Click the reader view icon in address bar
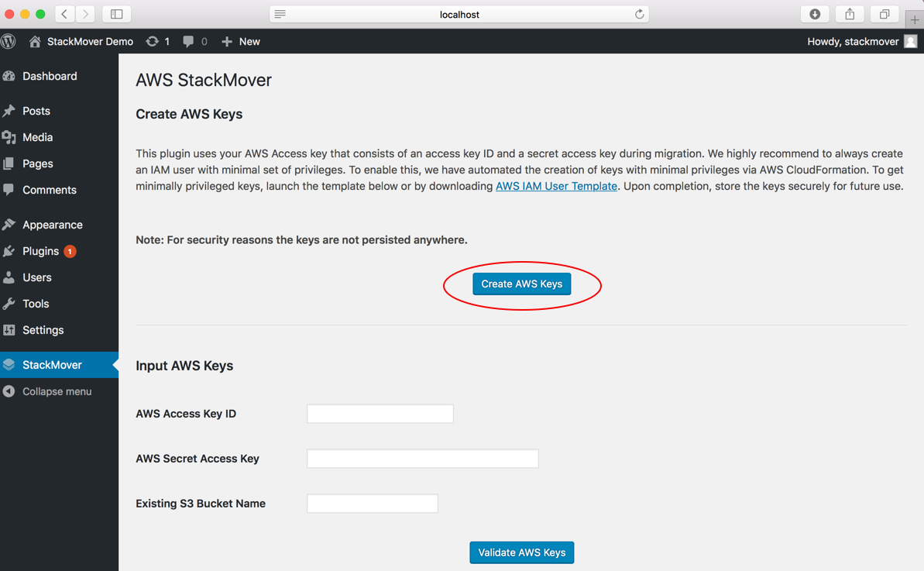This screenshot has height=571, width=924. click(x=280, y=14)
